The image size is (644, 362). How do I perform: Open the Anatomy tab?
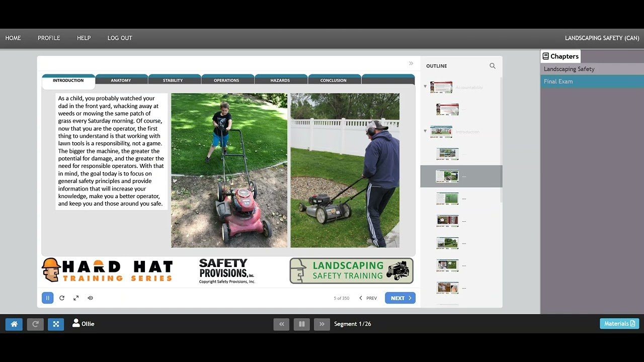click(121, 80)
